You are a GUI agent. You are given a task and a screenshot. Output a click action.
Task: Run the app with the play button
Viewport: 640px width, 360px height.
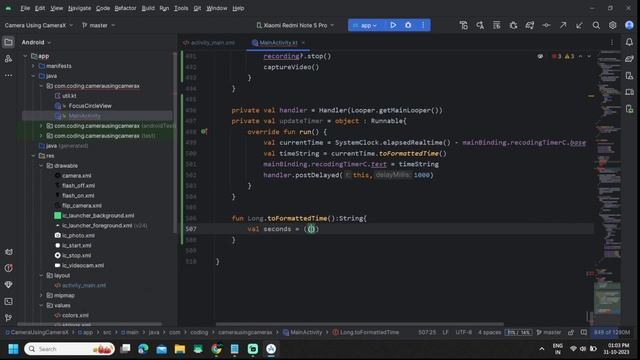click(x=393, y=25)
